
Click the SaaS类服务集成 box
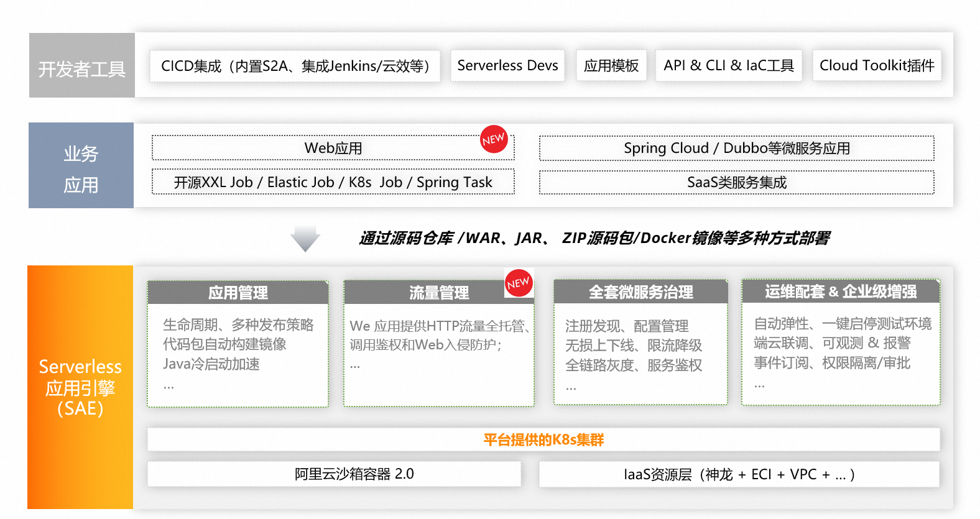[737, 182]
